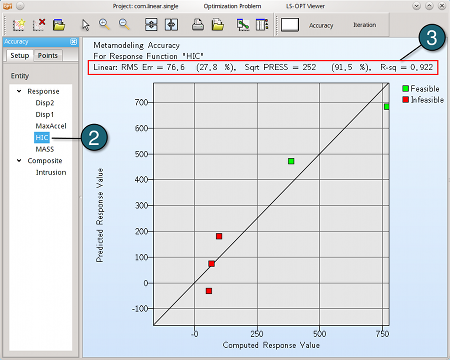Select the arrow pointer tool

(x=86, y=25)
